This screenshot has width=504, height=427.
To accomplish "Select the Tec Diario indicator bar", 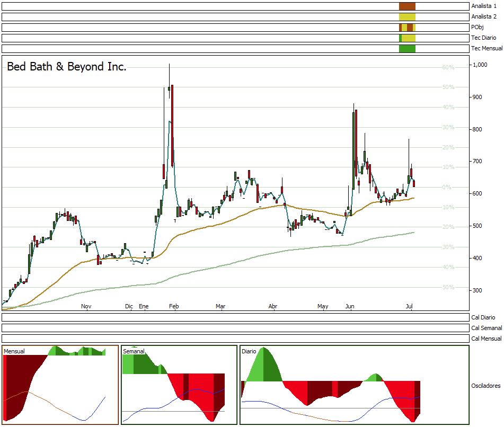I will pos(235,38).
